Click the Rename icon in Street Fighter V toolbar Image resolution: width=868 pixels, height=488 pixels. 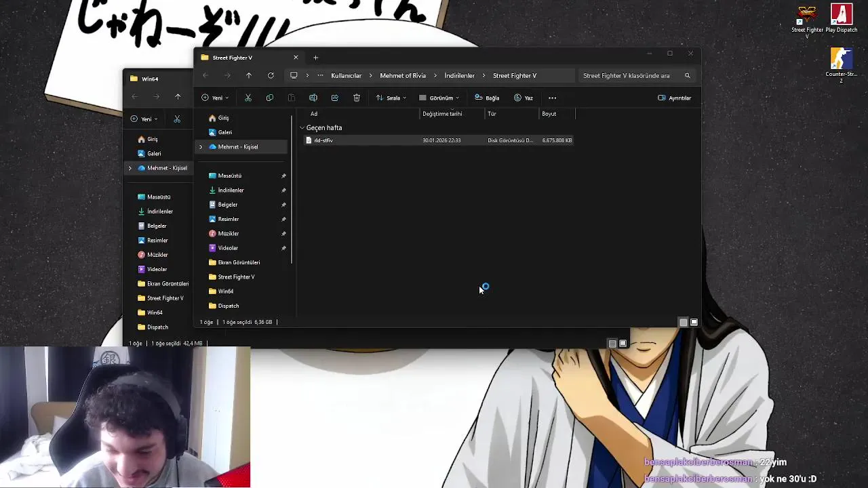[313, 98]
